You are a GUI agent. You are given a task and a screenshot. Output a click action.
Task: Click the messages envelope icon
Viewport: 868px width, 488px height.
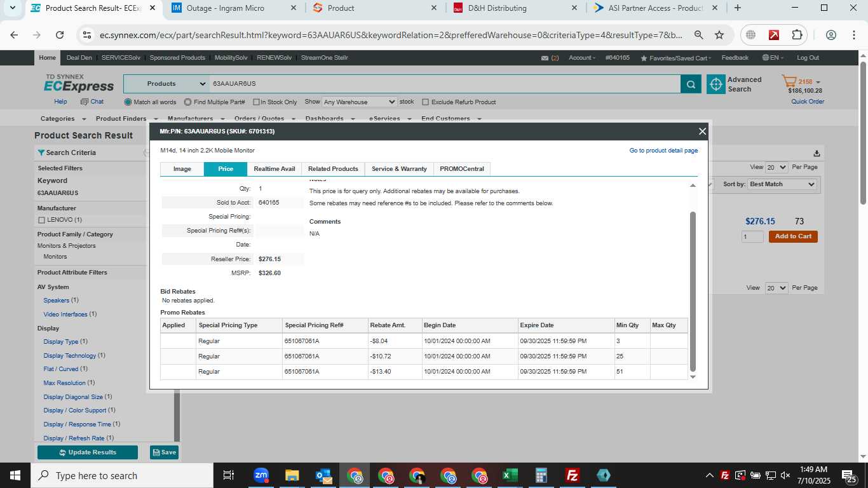coord(545,58)
